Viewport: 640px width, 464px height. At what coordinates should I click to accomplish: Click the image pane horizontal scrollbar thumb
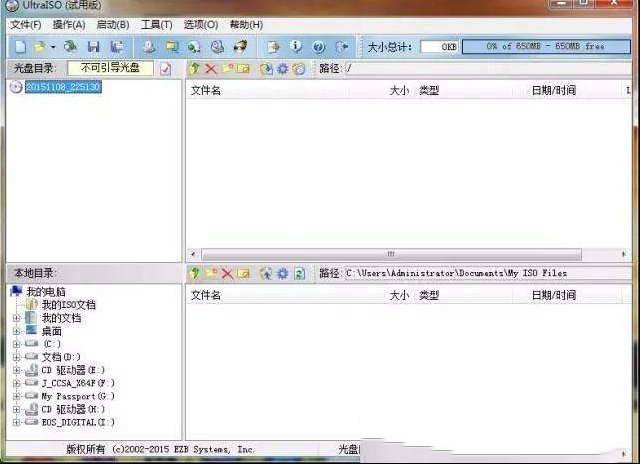(391, 255)
